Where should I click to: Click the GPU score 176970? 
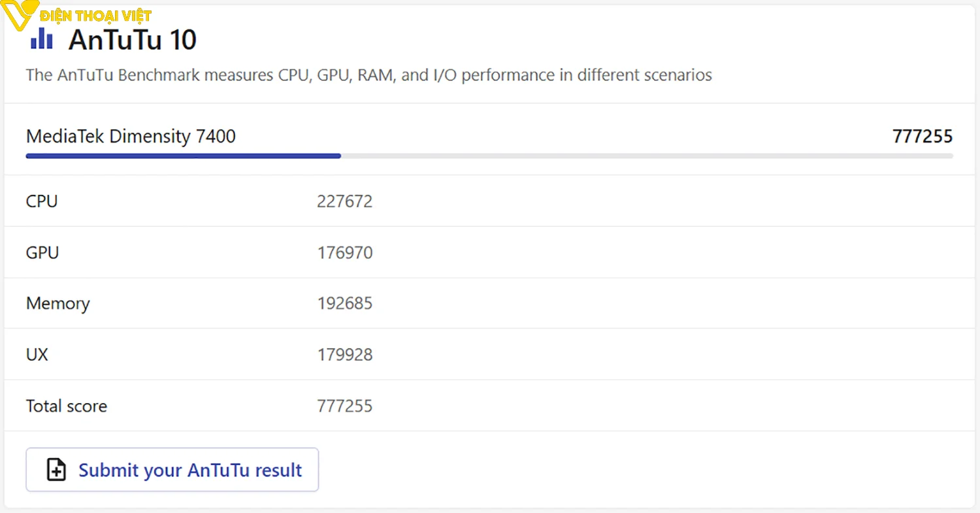pos(344,252)
